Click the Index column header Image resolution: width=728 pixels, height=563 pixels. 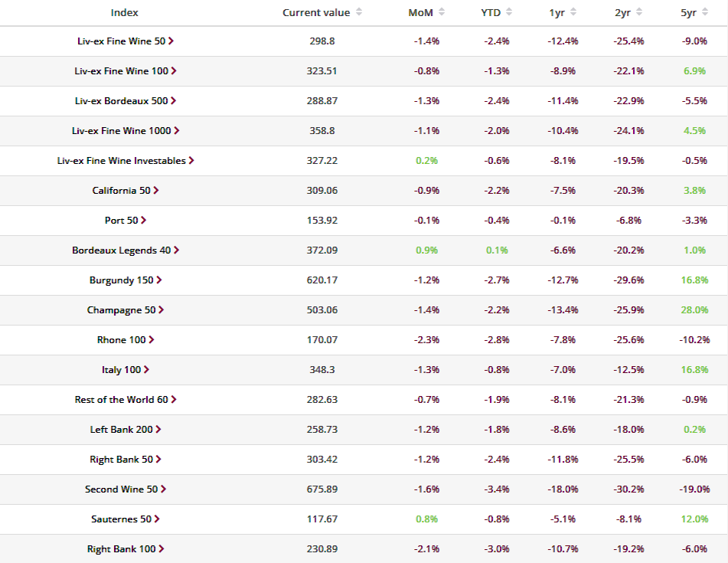click(x=125, y=12)
